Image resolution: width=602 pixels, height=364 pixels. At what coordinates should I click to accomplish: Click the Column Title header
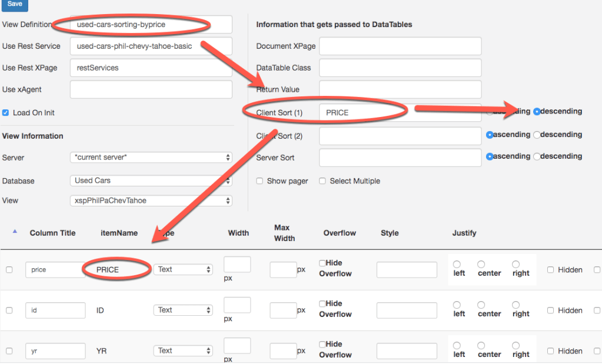(x=52, y=233)
